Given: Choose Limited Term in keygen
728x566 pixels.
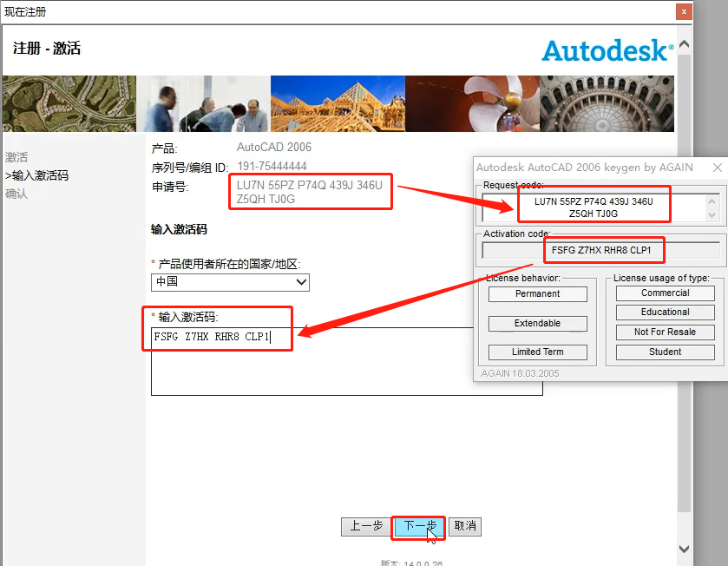Looking at the screenshot, I should point(538,352).
